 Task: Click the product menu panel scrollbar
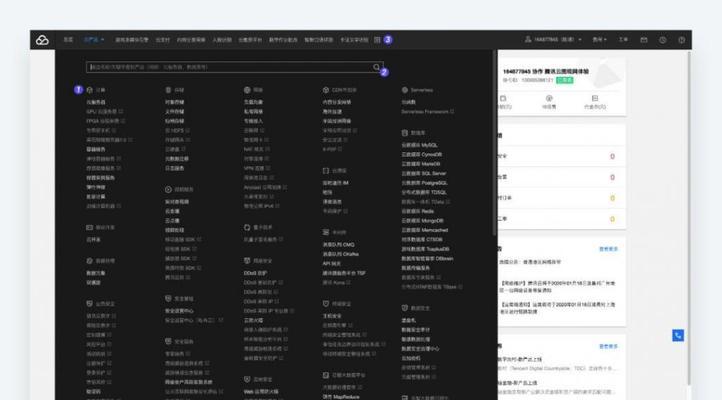tap(495, 143)
